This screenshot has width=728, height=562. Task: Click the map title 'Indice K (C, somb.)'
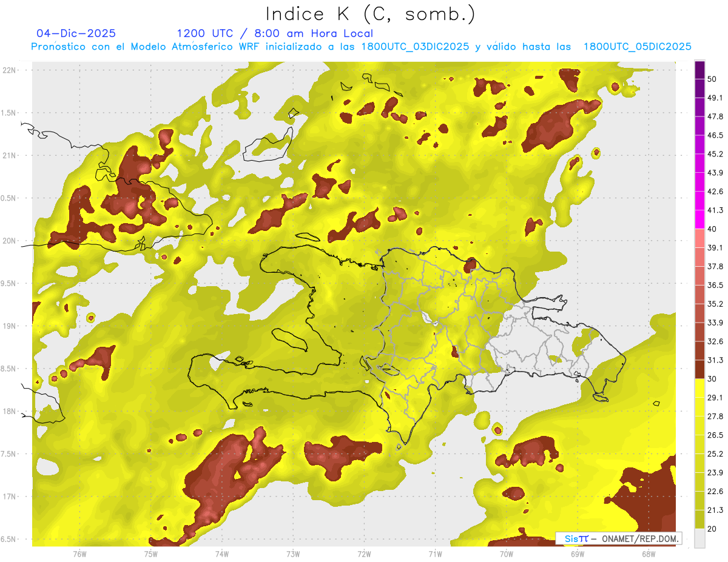pos(370,14)
